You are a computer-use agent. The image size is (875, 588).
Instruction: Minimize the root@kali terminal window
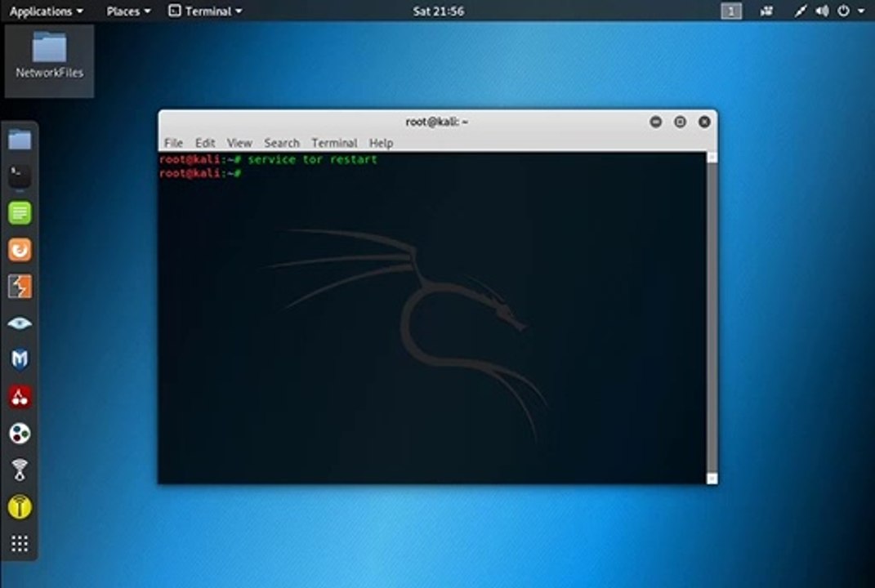(656, 122)
